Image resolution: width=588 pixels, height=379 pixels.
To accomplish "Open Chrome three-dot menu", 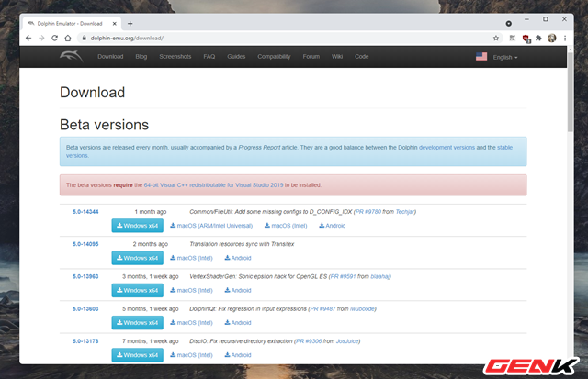I will [x=565, y=38].
